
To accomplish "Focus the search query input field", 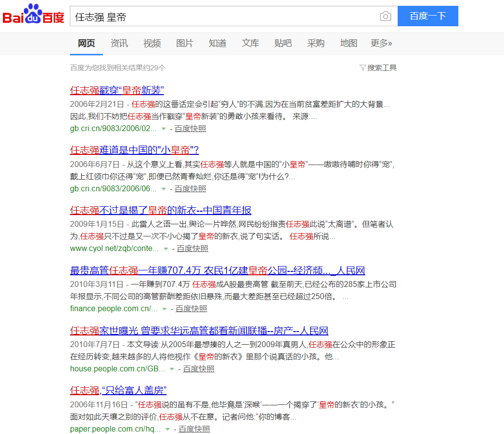I will 225,16.
